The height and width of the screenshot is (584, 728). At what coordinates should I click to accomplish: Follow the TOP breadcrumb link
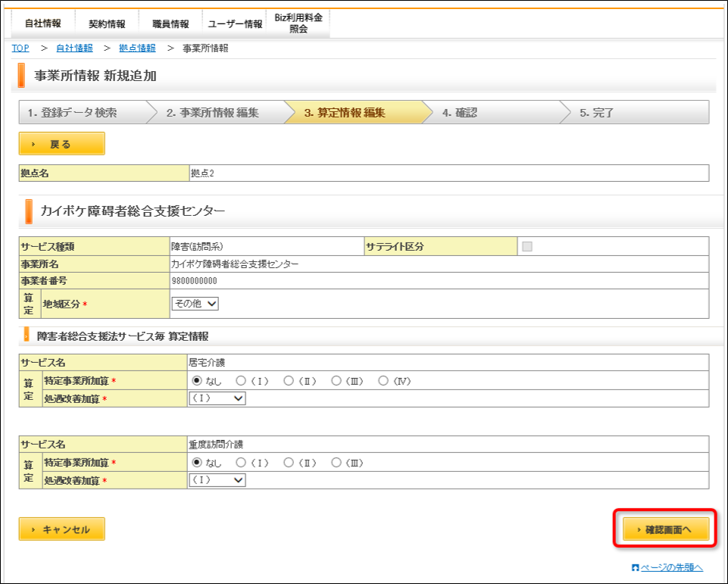point(20,48)
